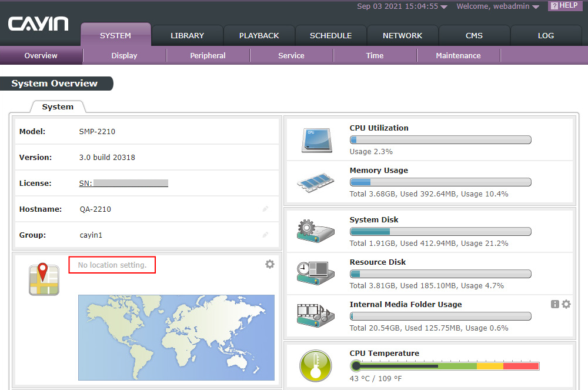
Task: Click the '43 °C / 109 °F' temperature reading
Action: (x=375, y=378)
